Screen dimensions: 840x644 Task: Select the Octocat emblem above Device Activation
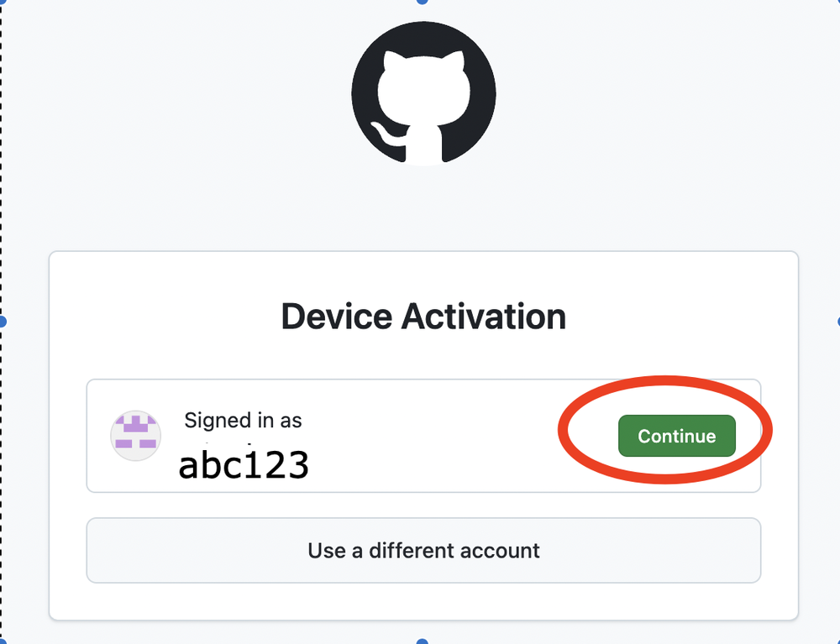point(423,93)
